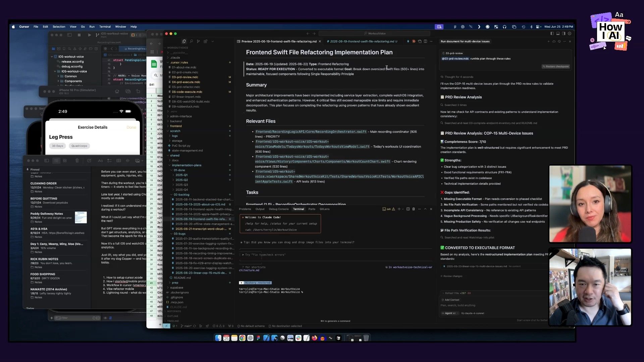The height and width of the screenshot is (362, 644).
Task: Open the Extensions icon in Cursor sidebar
Action: tap(205, 41)
